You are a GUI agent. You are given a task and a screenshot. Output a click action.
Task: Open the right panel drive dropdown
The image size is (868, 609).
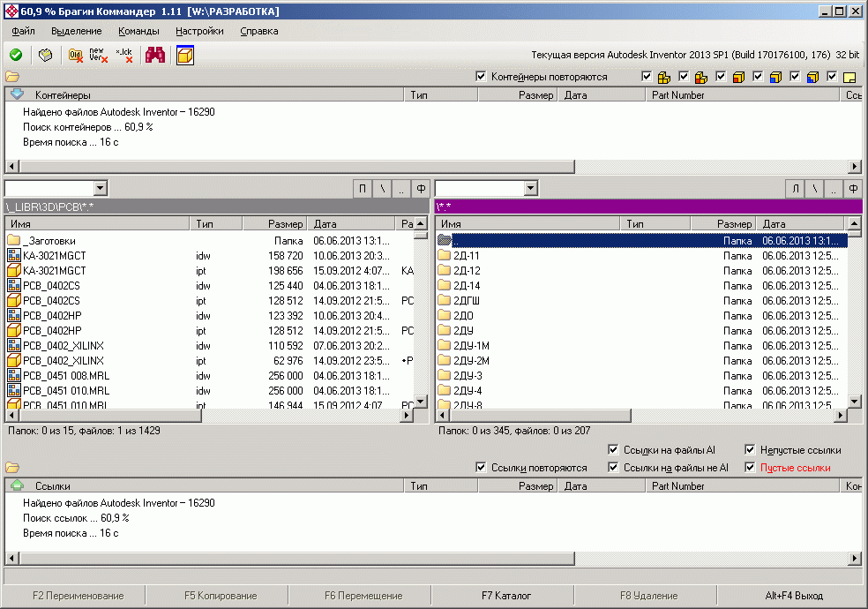pos(531,188)
